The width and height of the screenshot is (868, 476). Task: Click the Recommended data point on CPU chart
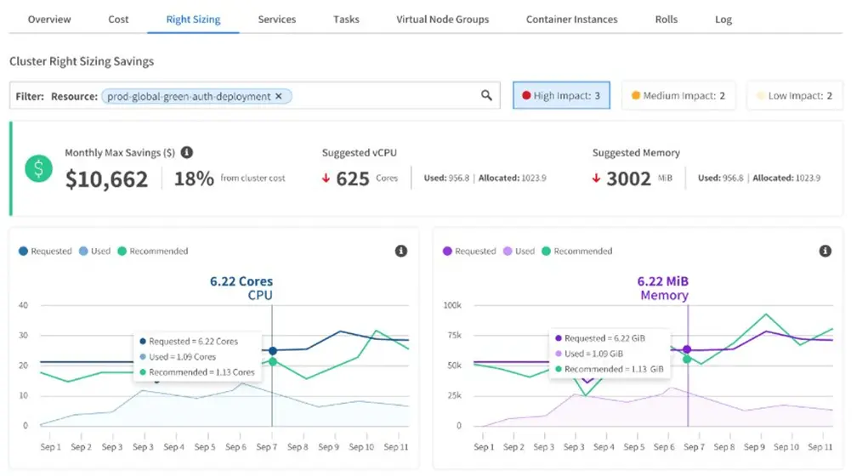272,361
